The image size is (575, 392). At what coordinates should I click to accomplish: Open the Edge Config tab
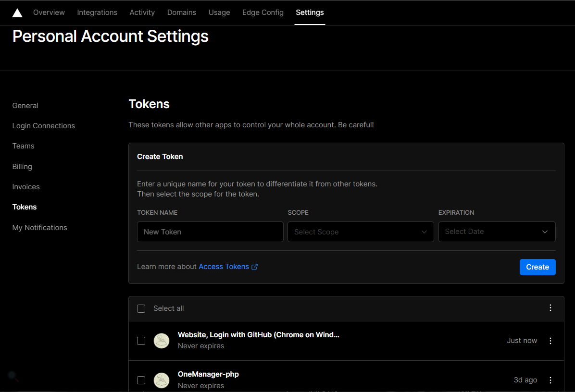click(x=262, y=12)
